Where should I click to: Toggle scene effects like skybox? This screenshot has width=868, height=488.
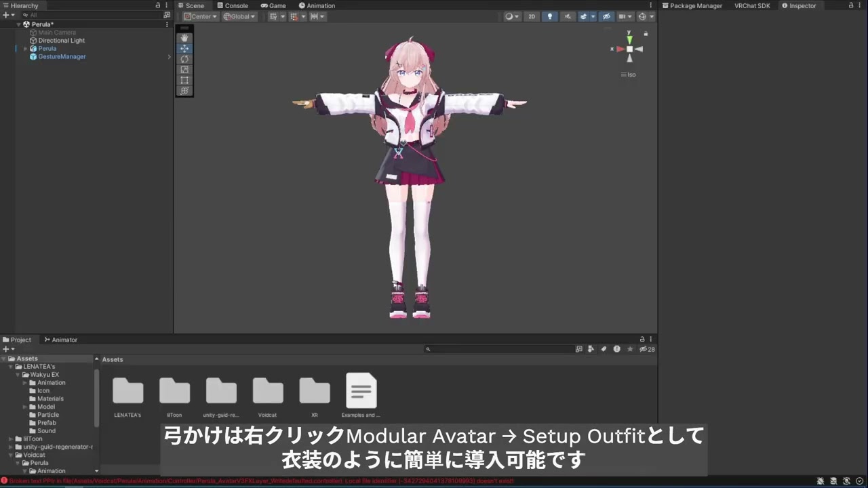tap(583, 16)
